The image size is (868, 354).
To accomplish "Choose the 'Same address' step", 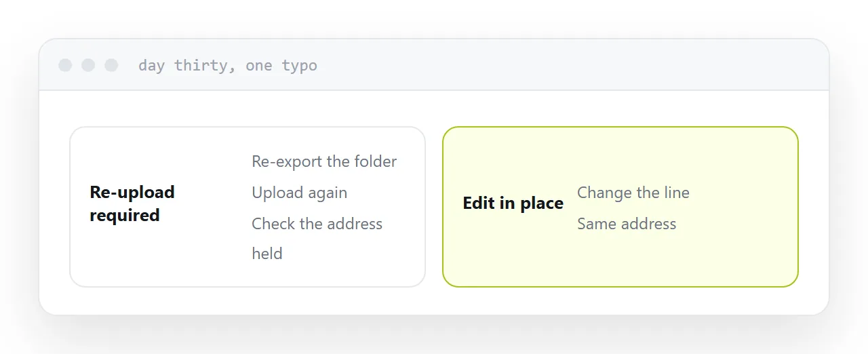I will click(x=627, y=224).
